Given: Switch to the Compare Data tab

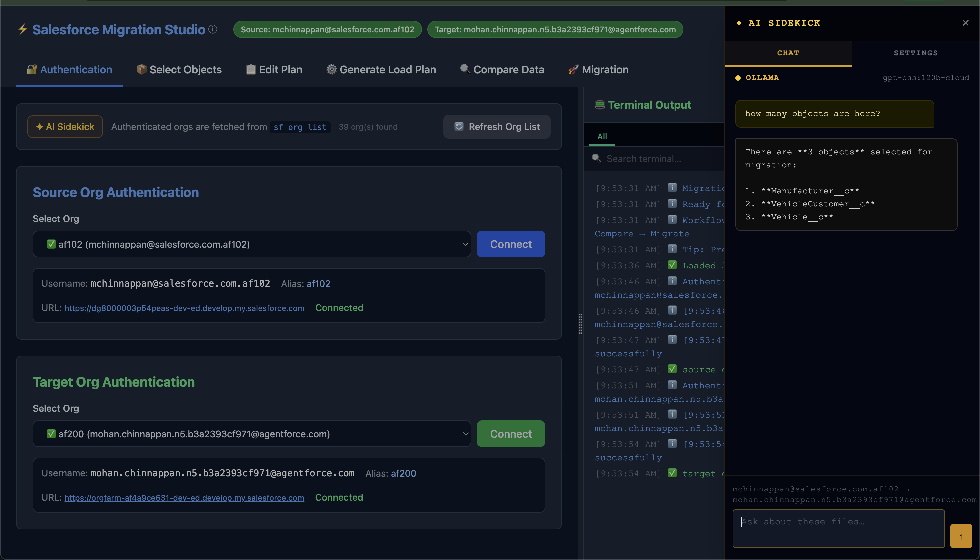Looking at the screenshot, I should click(x=502, y=70).
